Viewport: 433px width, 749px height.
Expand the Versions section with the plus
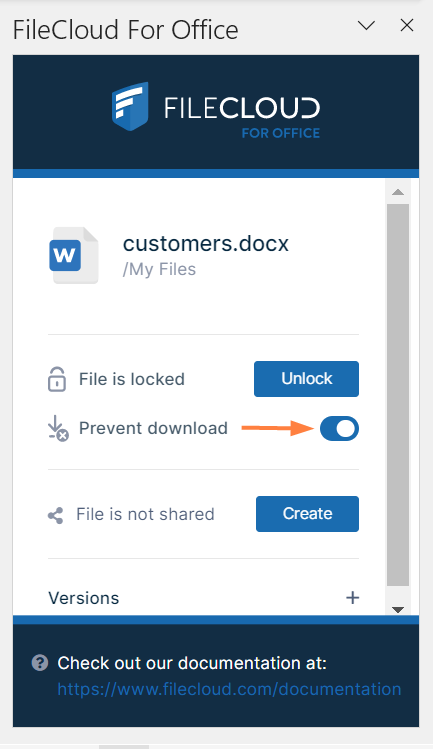pos(352,598)
